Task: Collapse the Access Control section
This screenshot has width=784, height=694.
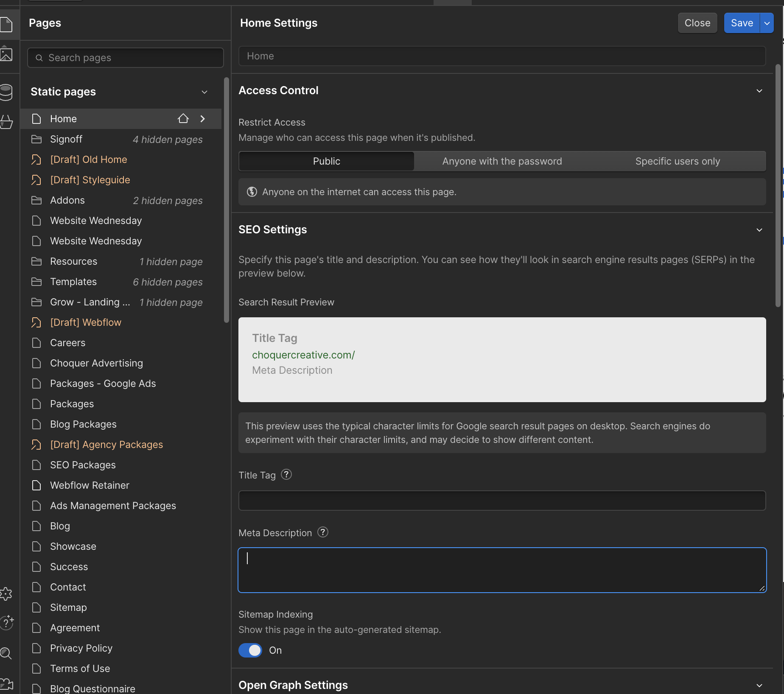Action: click(x=759, y=91)
